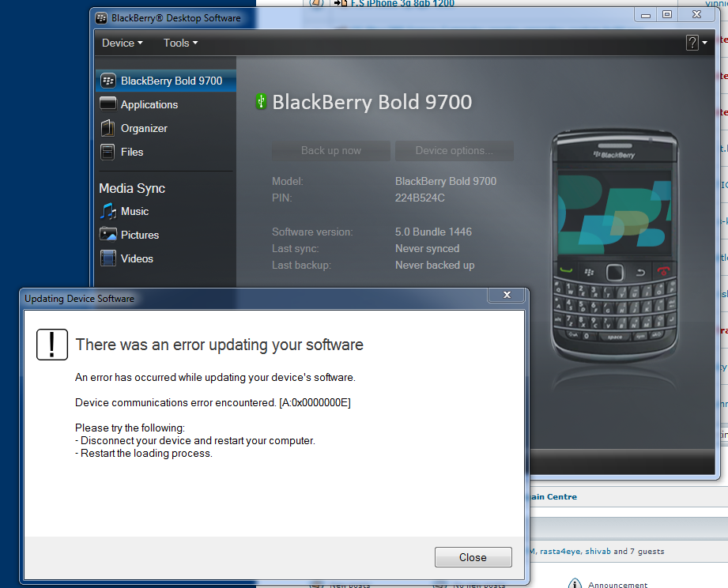Click the BlackBerry Bold 9700 phone image
728x588 pixels.
[615, 245]
